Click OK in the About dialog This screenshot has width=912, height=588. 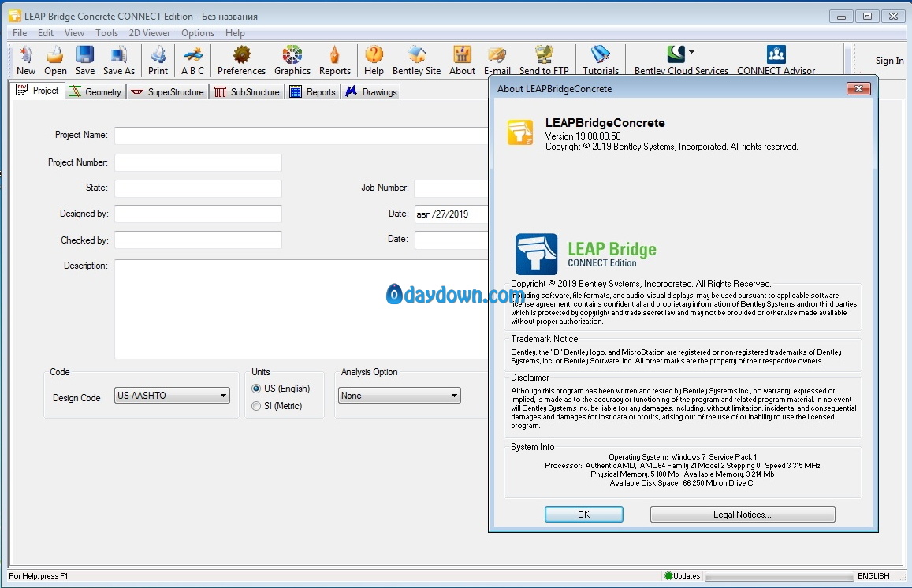click(584, 514)
